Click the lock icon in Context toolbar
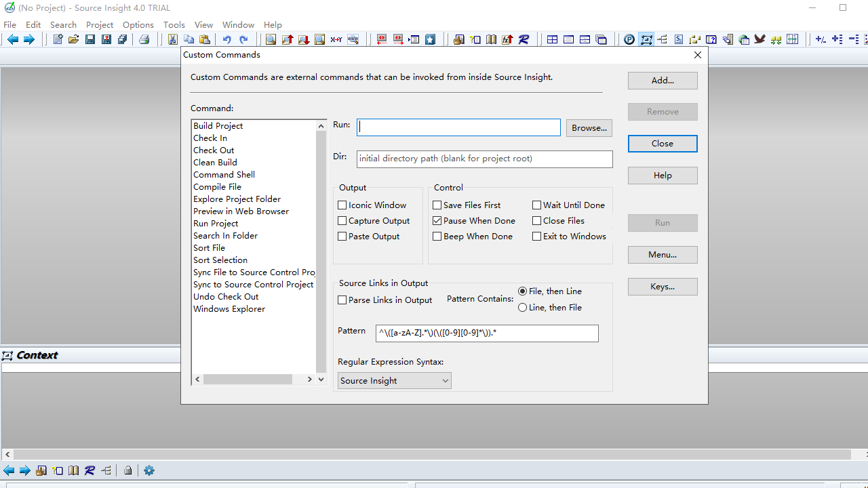Screen dimensions: 868x488 [127, 470]
